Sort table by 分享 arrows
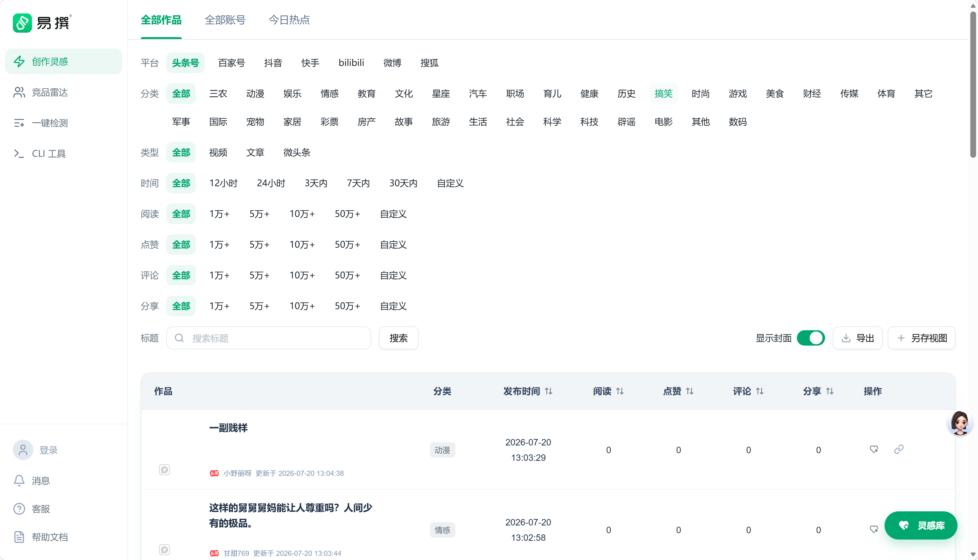 [x=830, y=391]
